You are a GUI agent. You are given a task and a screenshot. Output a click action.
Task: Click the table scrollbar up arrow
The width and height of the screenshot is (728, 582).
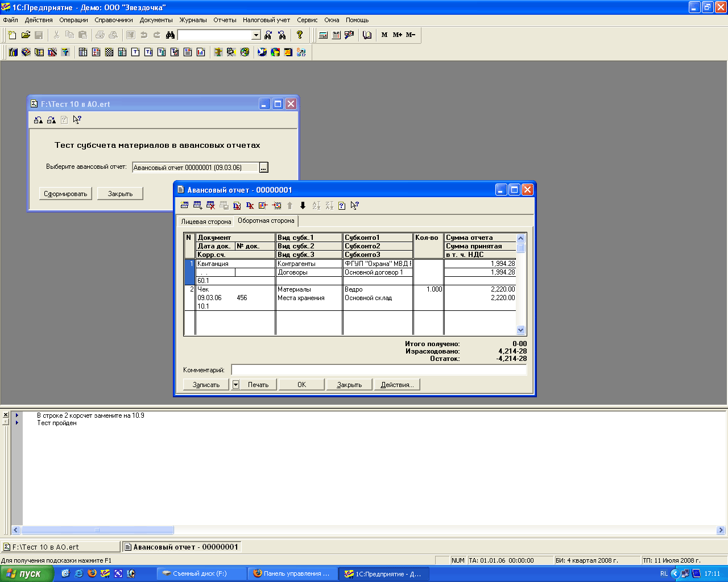point(520,238)
